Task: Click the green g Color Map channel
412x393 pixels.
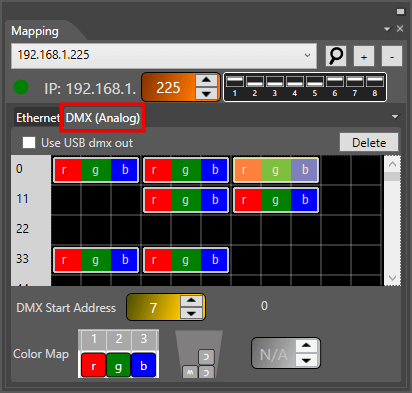Action: [118, 366]
